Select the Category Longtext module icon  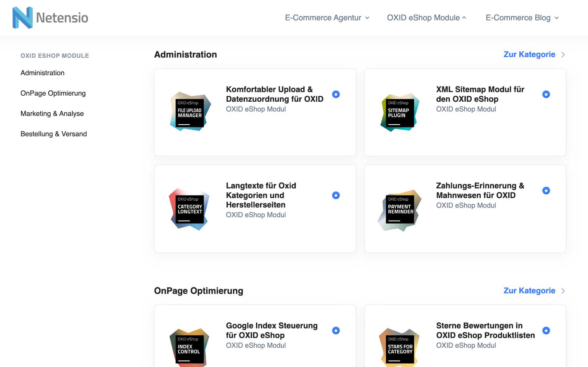coord(189,209)
